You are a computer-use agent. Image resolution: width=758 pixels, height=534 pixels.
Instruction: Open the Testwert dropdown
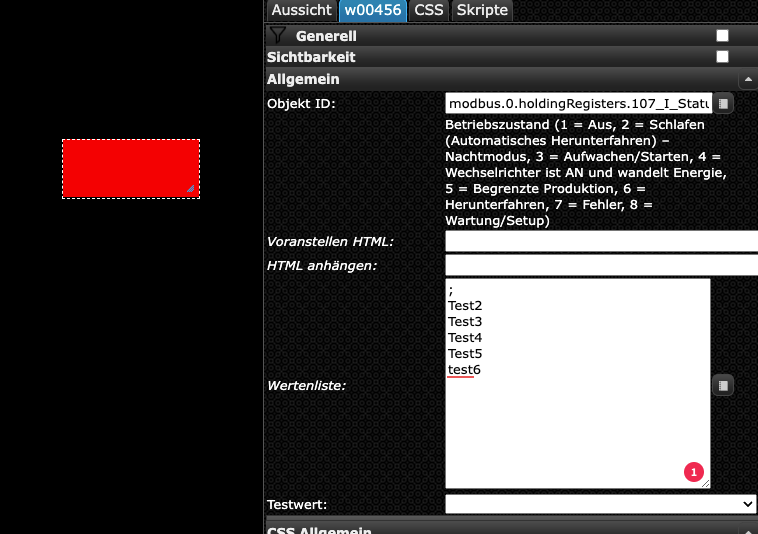pyautogui.click(x=600, y=504)
